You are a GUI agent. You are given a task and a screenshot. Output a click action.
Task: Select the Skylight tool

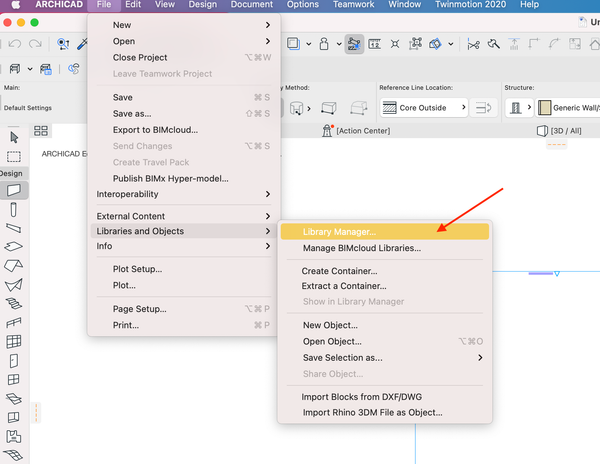(x=13, y=399)
